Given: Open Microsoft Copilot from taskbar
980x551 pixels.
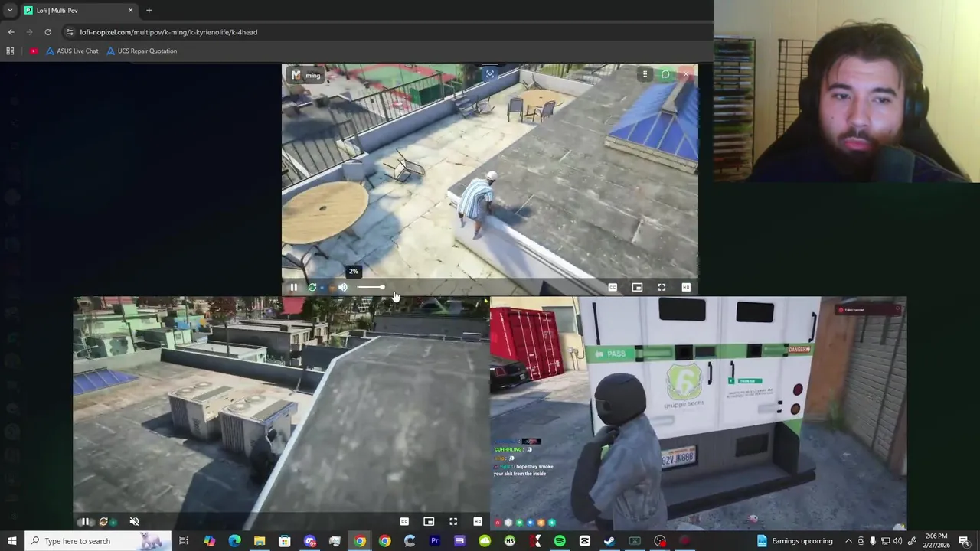Looking at the screenshot, I should [209, 541].
